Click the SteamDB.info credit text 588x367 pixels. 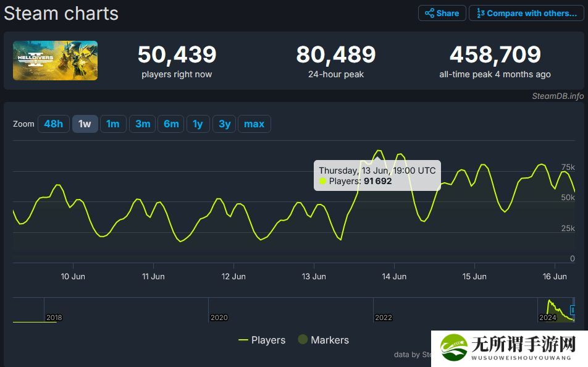pyautogui.click(x=558, y=96)
